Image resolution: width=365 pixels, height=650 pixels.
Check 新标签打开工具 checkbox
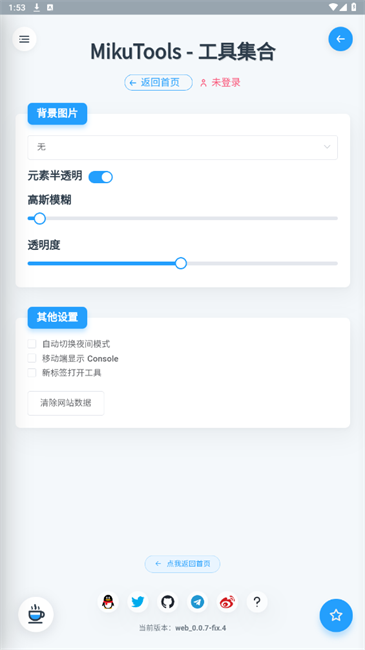pyautogui.click(x=32, y=372)
